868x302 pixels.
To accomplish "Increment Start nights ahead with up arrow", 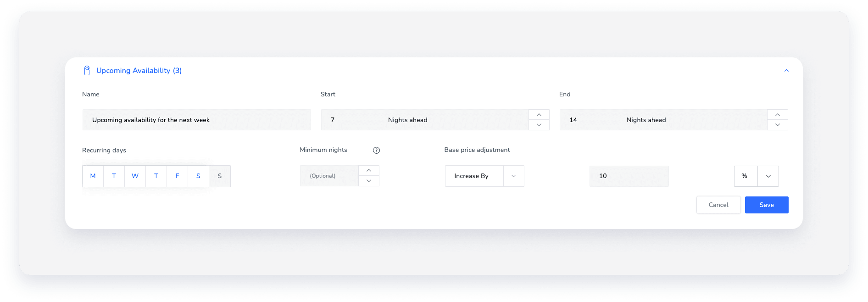I will point(539,115).
